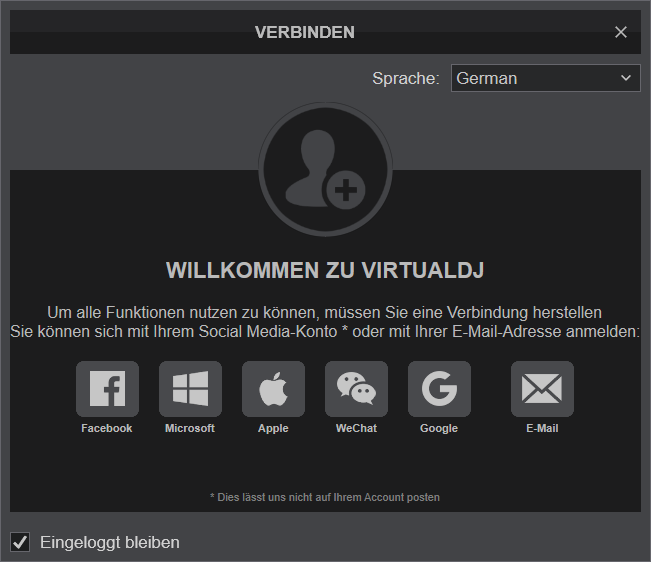Screen dimensions: 651x562
Task: Click the VERBINDEN title text
Action: click(305, 32)
